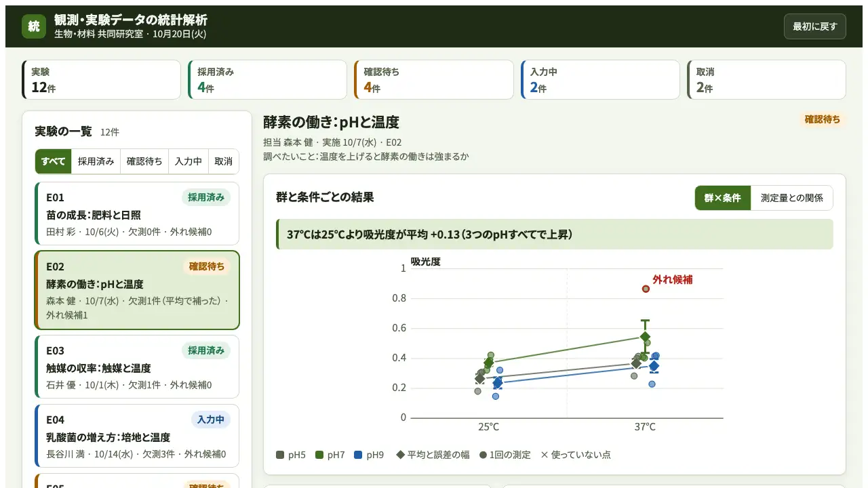The image size is (868, 488).
Task: Click the pH7 legend color swatch
Action: [x=319, y=455]
